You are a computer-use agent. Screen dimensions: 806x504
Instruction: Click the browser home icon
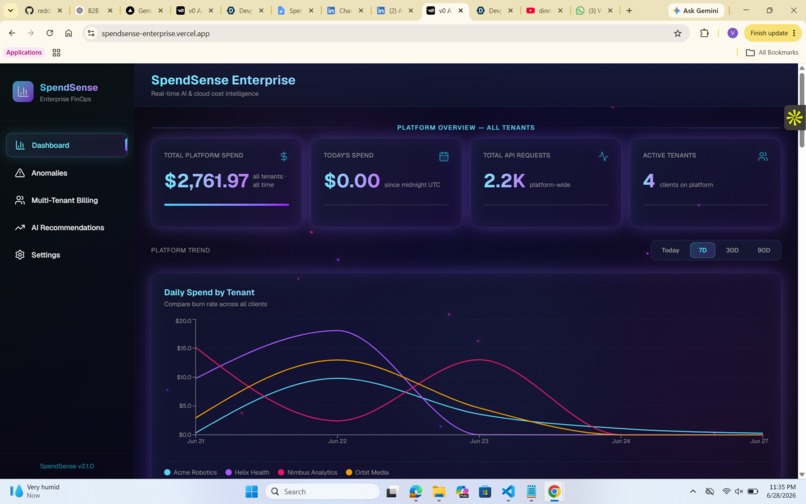point(68,33)
